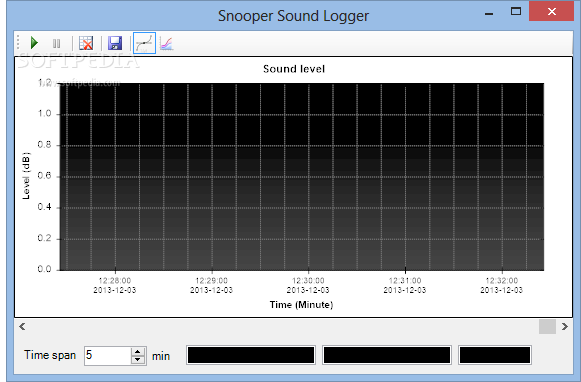Pause logging with the pause icon
Image resolution: width=581 pixels, height=382 pixels.
click(x=56, y=44)
